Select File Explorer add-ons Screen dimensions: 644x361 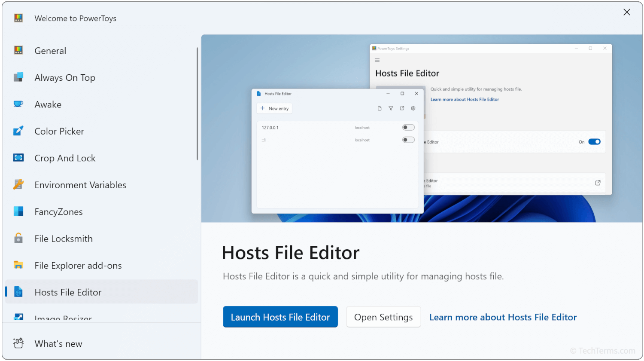101,266
